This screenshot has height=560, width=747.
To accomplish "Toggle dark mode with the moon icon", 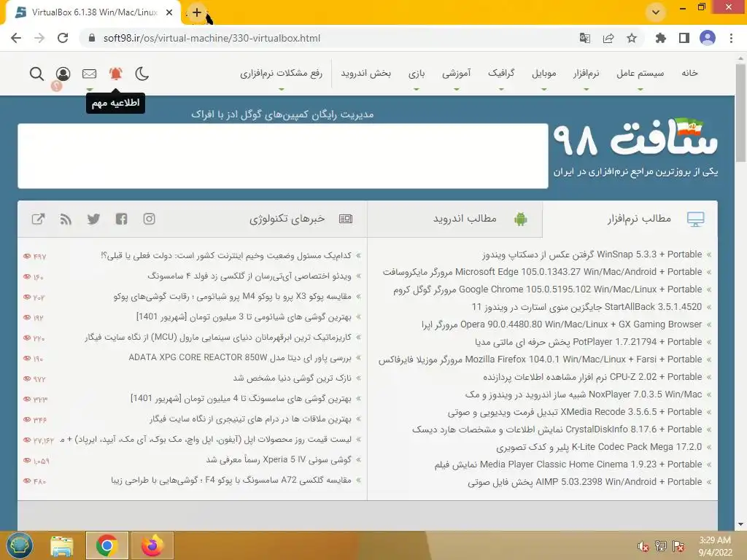I will coord(142,74).
